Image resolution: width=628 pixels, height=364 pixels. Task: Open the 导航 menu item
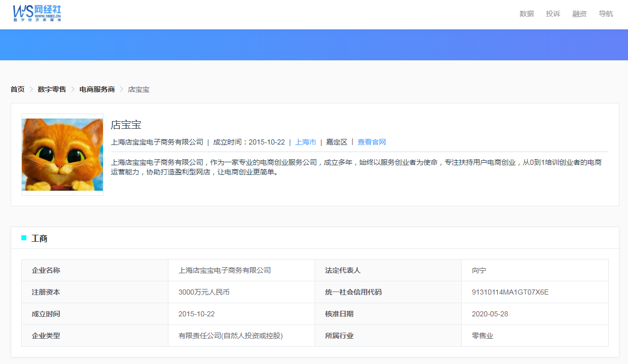click(x=606, y=14)
